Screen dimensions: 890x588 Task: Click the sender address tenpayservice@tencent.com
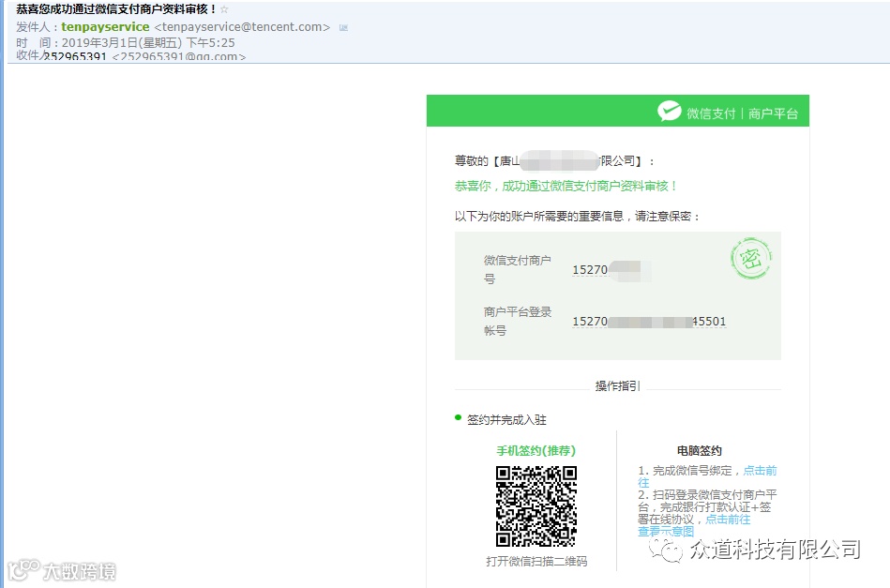pos(242,26)
